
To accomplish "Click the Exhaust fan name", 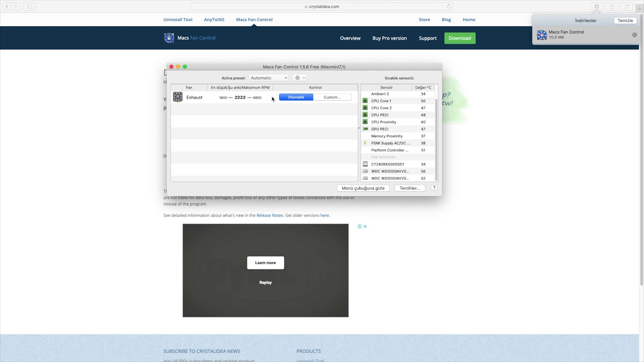I will click(194, 98).
